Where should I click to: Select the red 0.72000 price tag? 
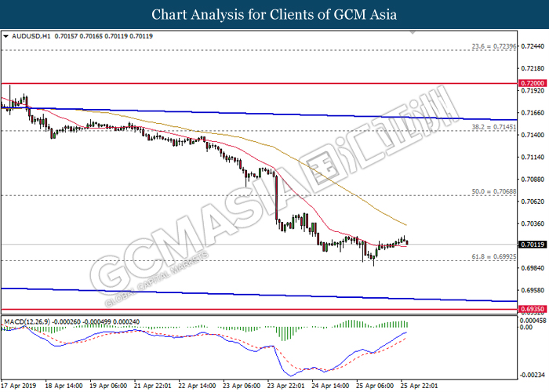click(x=533, y=83)
